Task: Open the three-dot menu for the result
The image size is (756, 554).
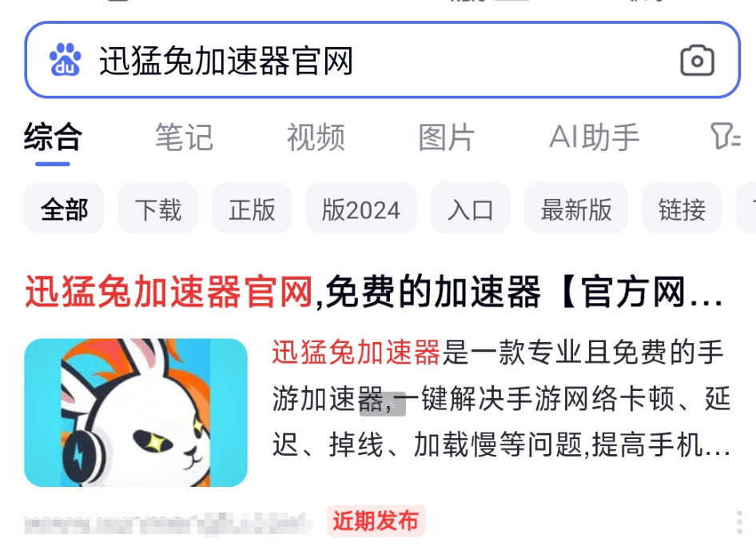Action: click(x=739, y=522)
